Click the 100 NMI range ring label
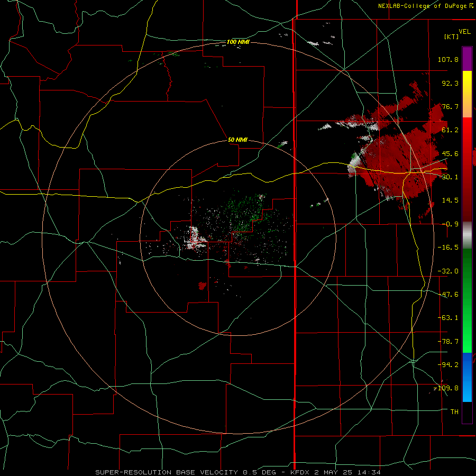 coord(238,42)
